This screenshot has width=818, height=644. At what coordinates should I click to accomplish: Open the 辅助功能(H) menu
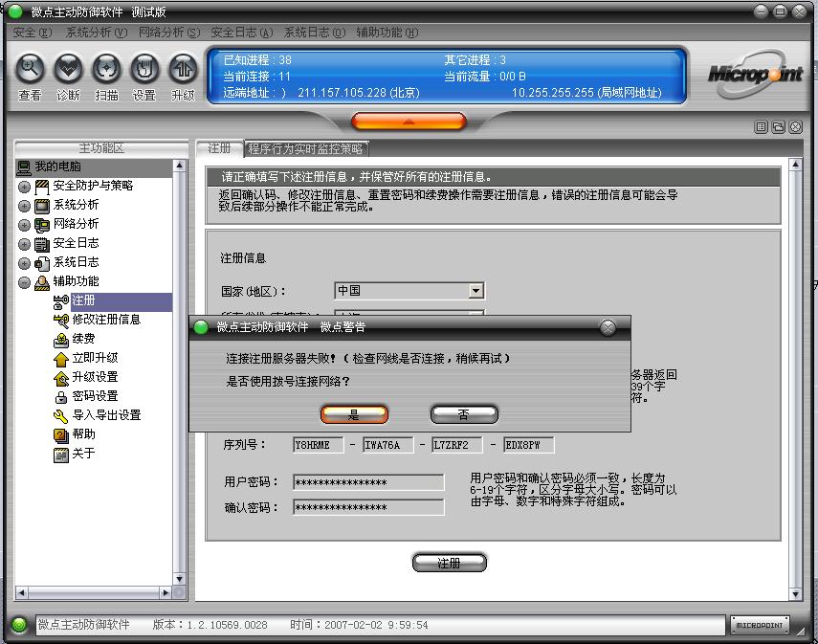387,33
